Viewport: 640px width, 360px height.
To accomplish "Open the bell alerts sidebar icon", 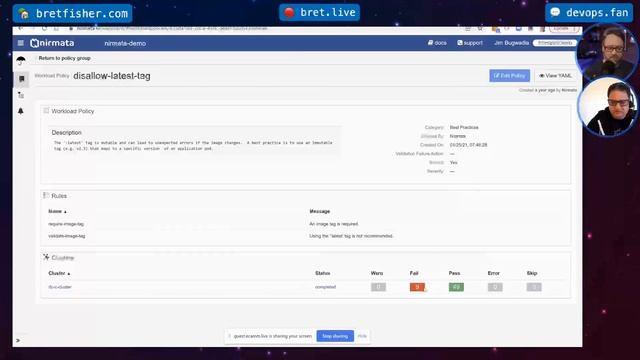I will click(x=21, y=111).
